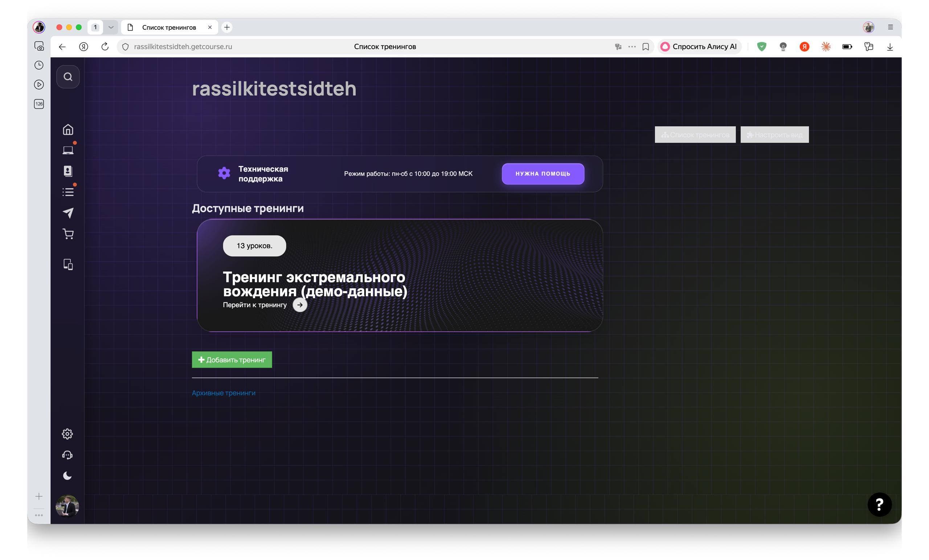Click the Спросить Алису AI button
929x560 pixels.
pos(699,47)
